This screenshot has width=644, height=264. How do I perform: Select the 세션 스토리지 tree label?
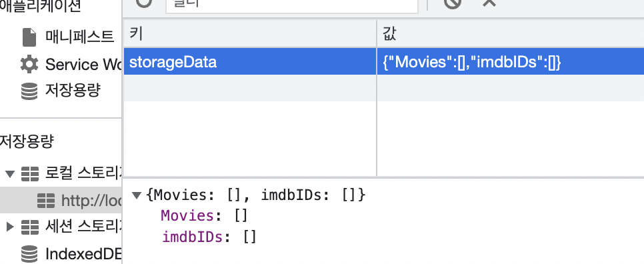[83, 226]
